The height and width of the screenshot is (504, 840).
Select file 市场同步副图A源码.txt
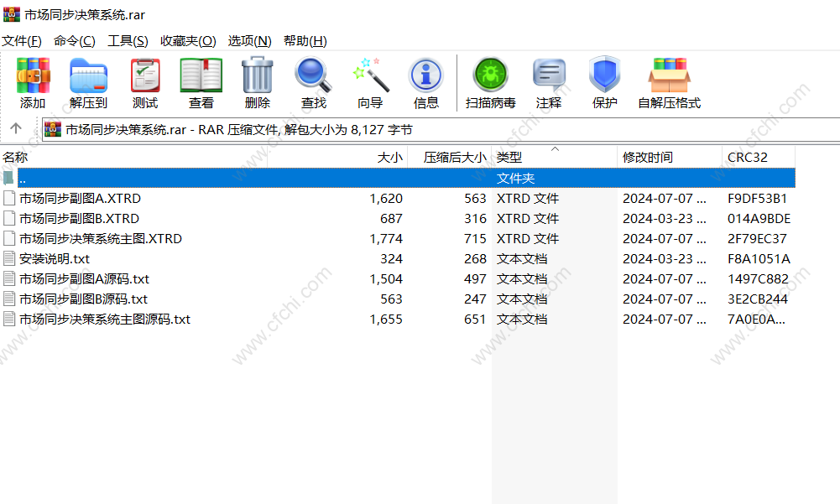pos(84,278)
